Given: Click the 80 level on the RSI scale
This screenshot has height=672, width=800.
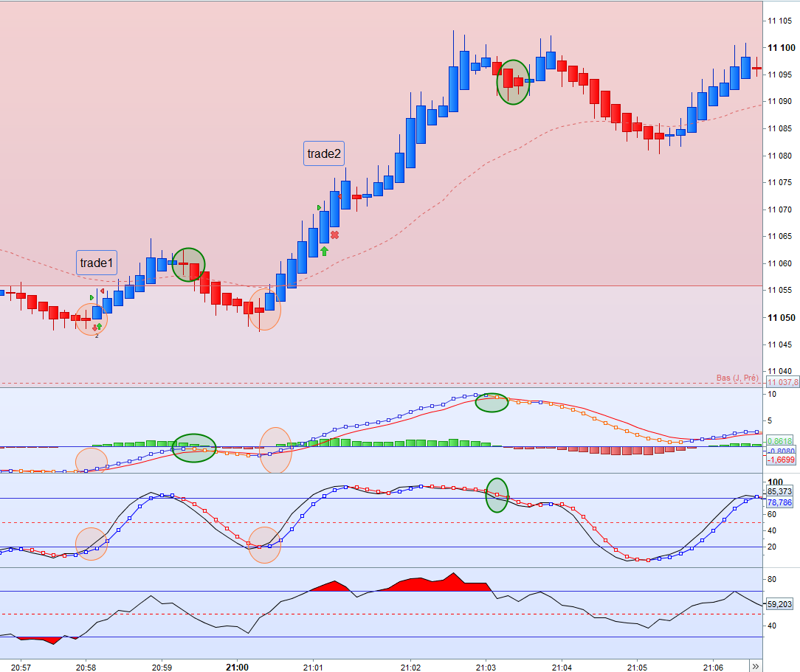Looking at the screenshot, I should click(772, 579).
